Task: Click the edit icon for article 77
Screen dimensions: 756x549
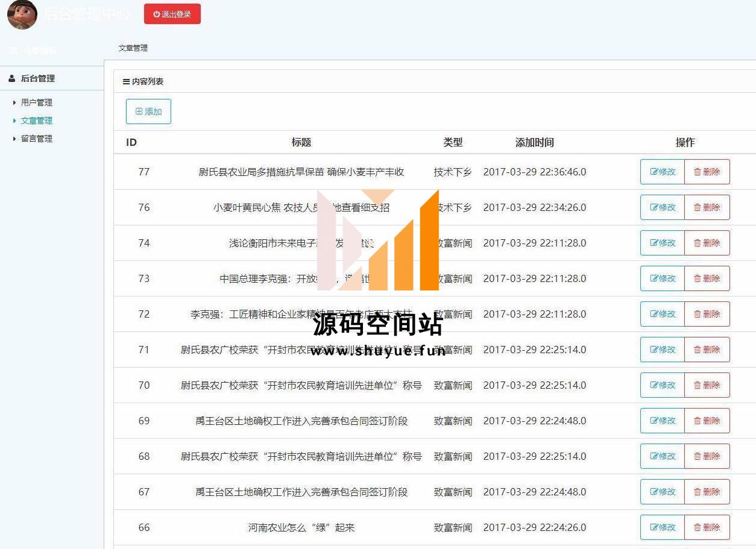Action: [x=654, y=172]
